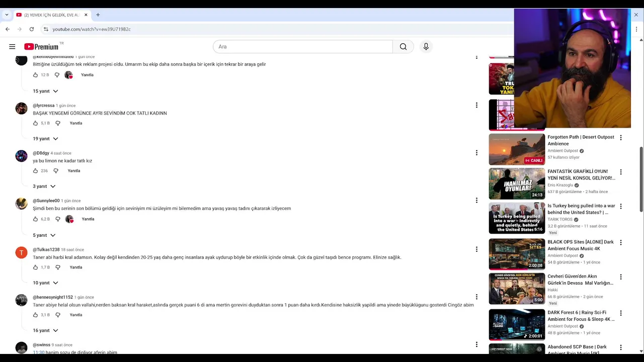644x362 pixels.
Task: Like the comment by @hennesynight1152
Action: (35, 315)
